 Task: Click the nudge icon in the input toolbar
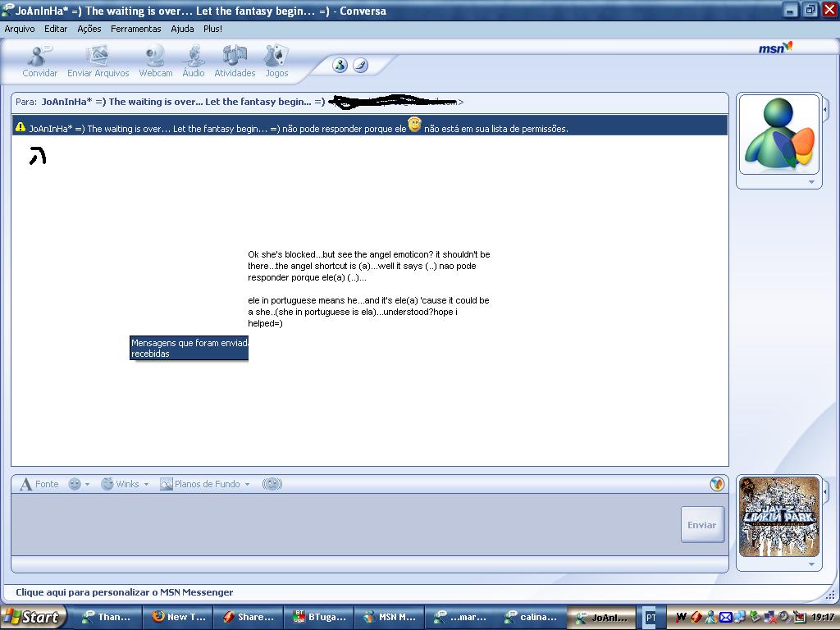pyautogui.click(x=272, y=484)
